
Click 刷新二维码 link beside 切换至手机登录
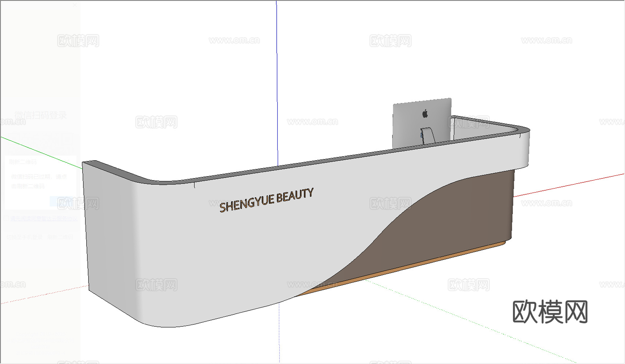coord(60,237)
